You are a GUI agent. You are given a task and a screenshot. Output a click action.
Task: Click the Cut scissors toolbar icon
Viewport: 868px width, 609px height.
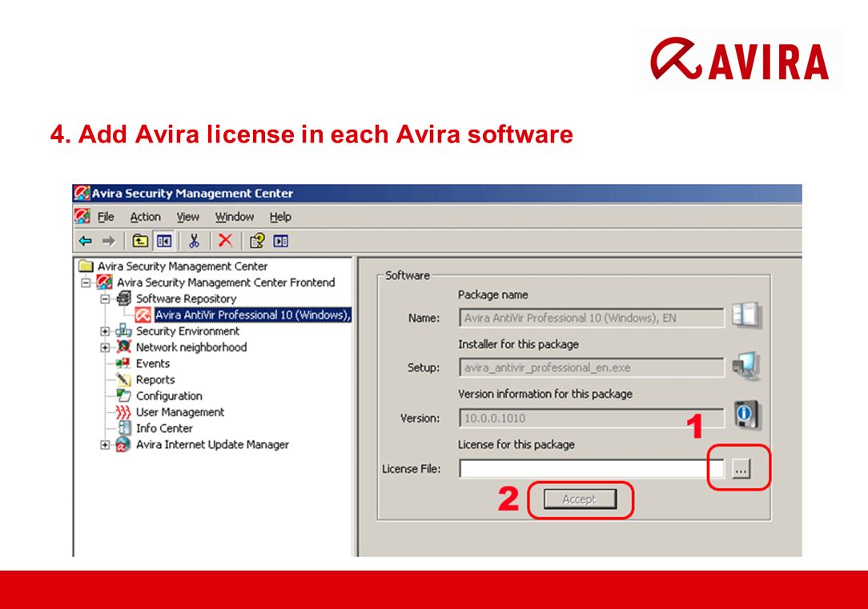(x=194, y=241)
